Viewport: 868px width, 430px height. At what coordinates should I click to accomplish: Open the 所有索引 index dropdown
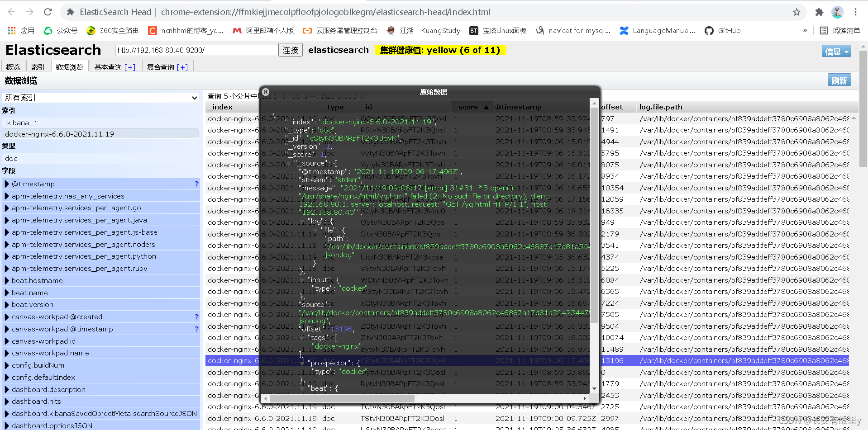pyautogui.click(x=101, y=98)
